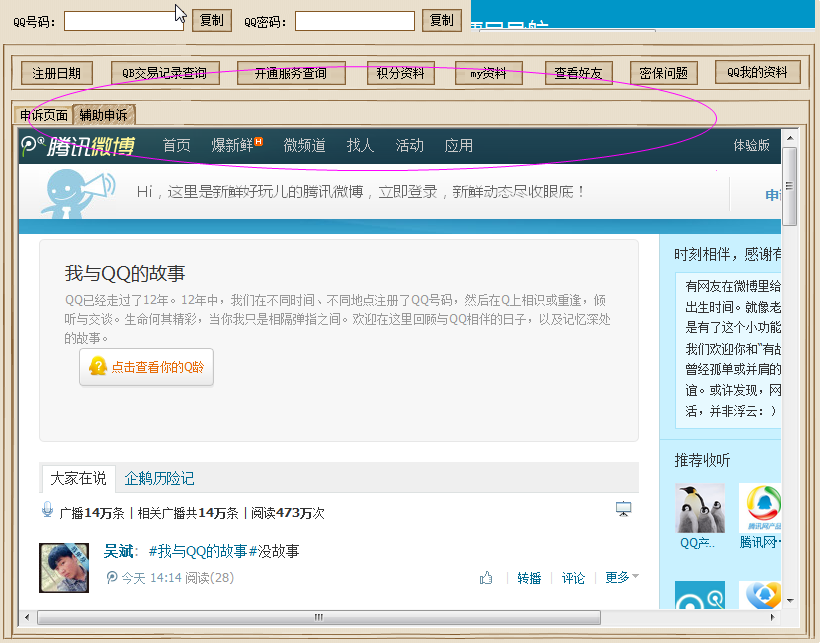This screenshot has width=820, height=643.
Task: Click the 腾讯网 account name link
Action: click(760, 543)
